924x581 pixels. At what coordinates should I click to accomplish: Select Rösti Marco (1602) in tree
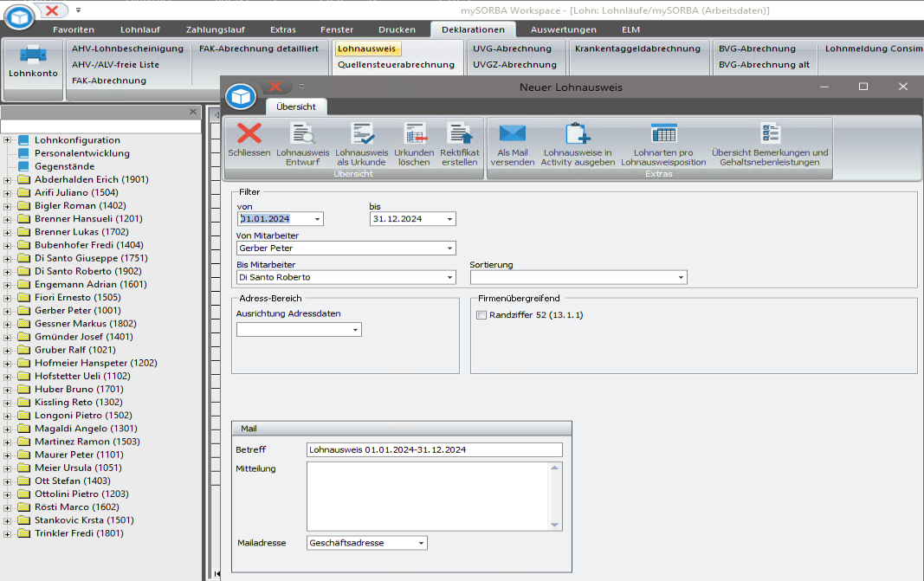pyautogui.click(x=76, y=507)
